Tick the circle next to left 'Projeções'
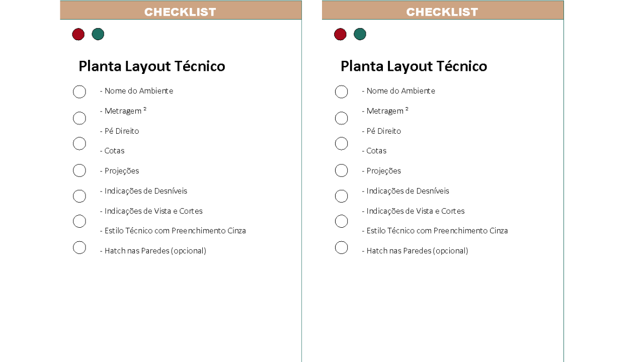This screenshot has width=644, height=362. [79, 170]
